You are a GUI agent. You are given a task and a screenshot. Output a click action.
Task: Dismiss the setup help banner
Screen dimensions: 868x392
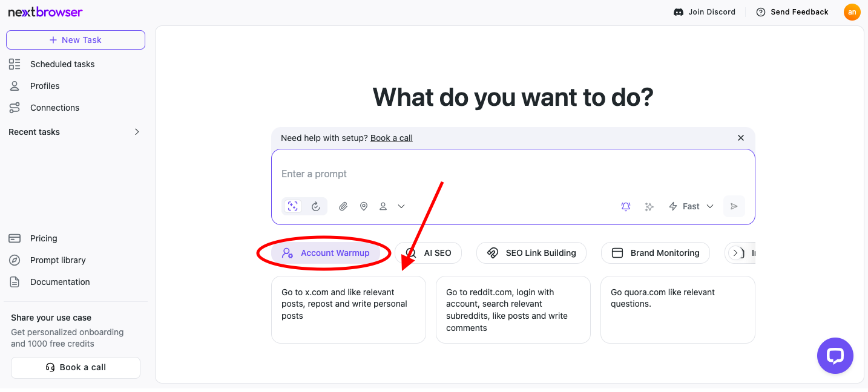[x=741, y=138]
